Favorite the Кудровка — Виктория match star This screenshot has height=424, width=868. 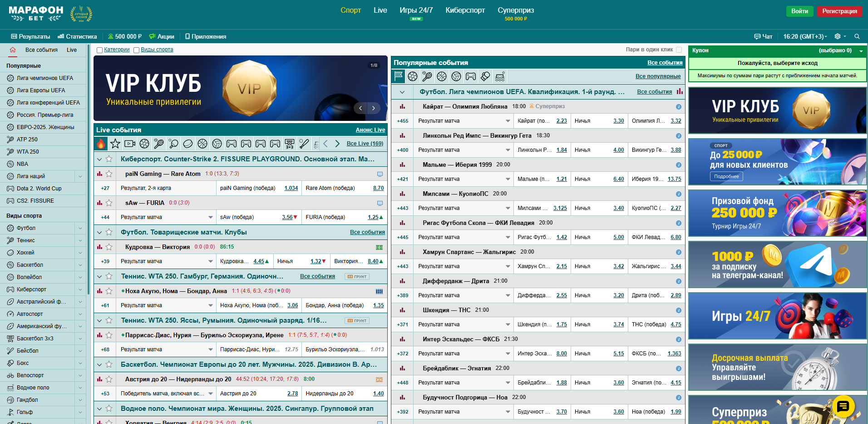pos(109,247)
